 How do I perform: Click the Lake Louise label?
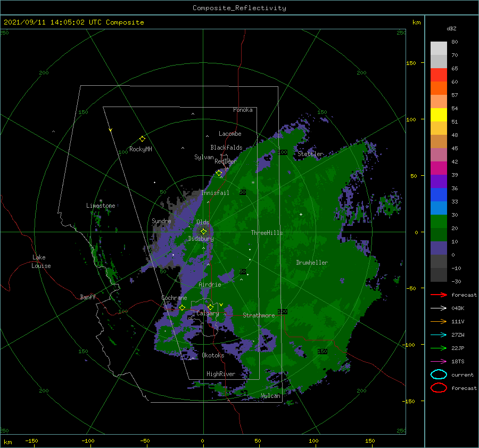(x=42, y=262)
